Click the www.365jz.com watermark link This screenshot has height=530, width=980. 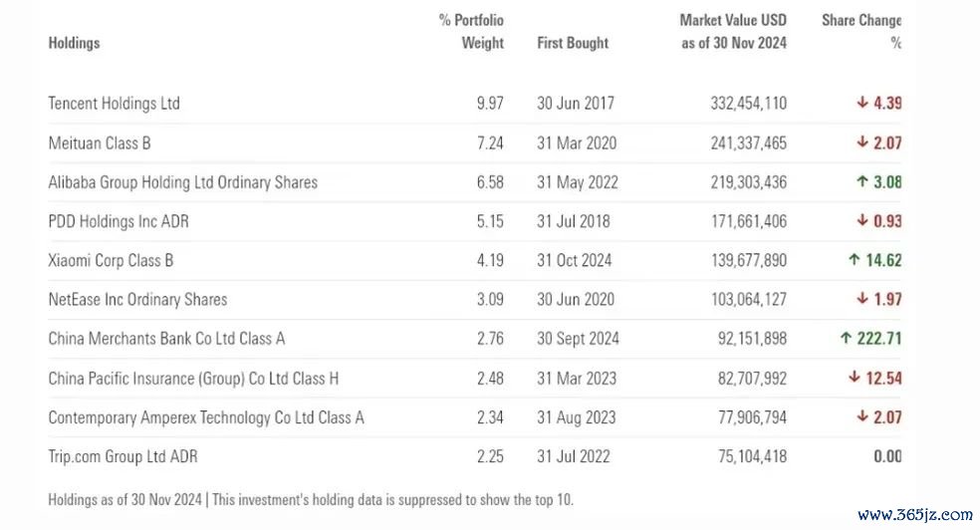pos(915,514)
